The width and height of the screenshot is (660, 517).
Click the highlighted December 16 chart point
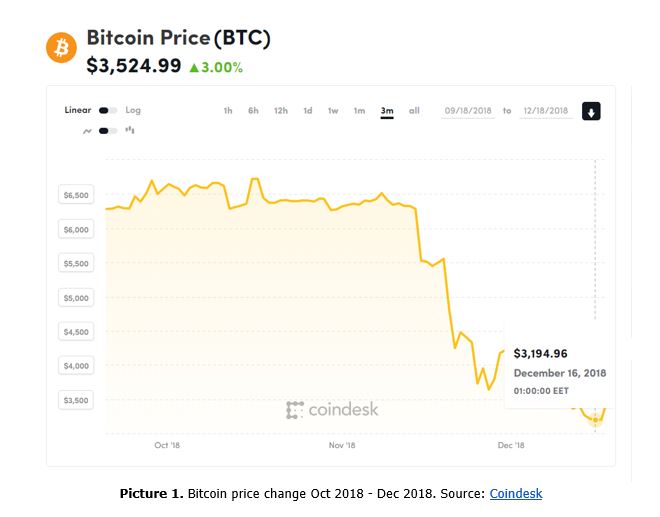(x=595, y=420)
